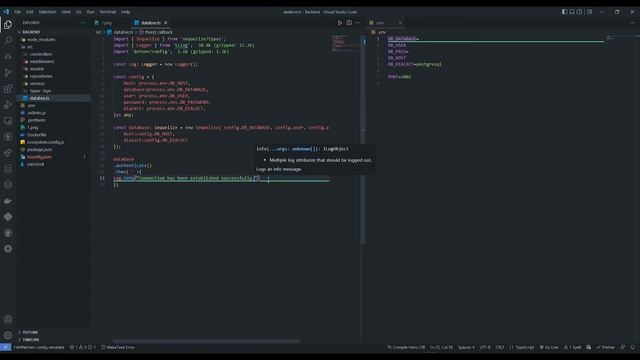Expand the controllers folder

tap(41, 54)
